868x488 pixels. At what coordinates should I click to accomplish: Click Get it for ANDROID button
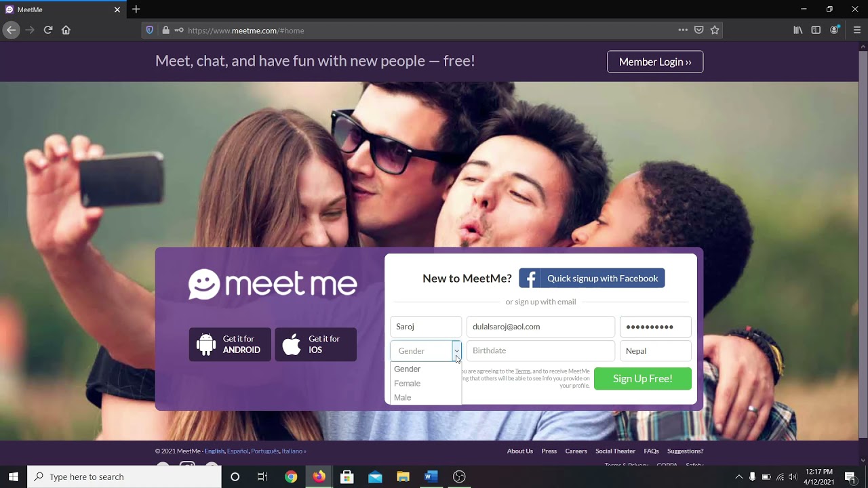[230, 344]
